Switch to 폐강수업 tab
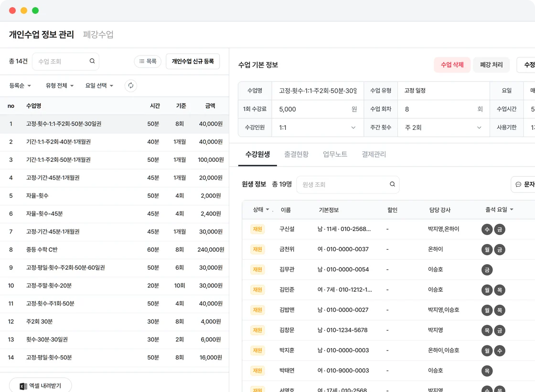 (98, 34)
